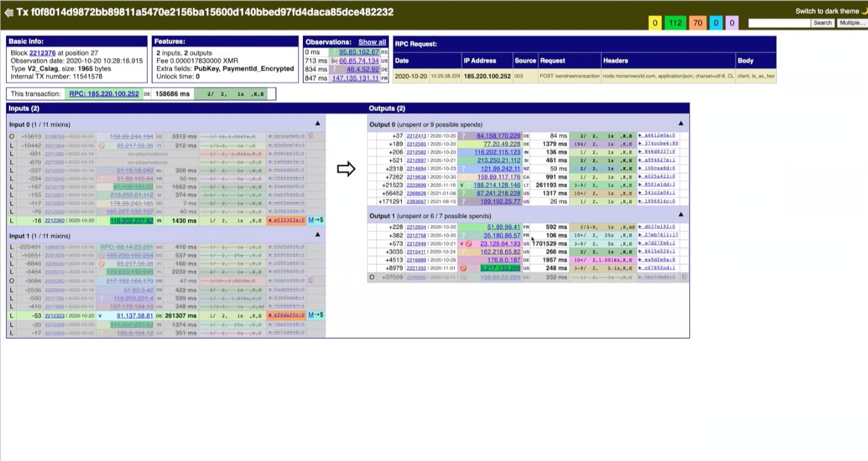Click the Search button
The image size is (868, 461).
822,23
